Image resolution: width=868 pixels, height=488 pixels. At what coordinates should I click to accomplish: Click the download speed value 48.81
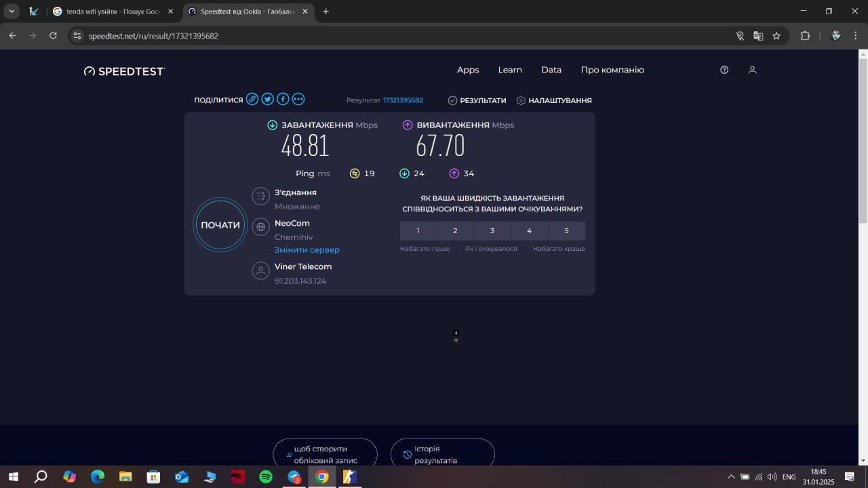[305, 146]
